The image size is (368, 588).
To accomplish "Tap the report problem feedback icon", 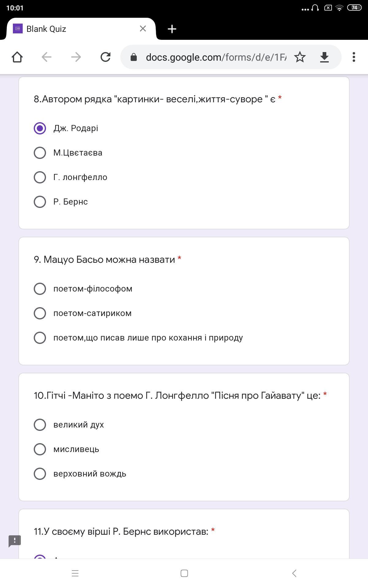I will [15, 541].
